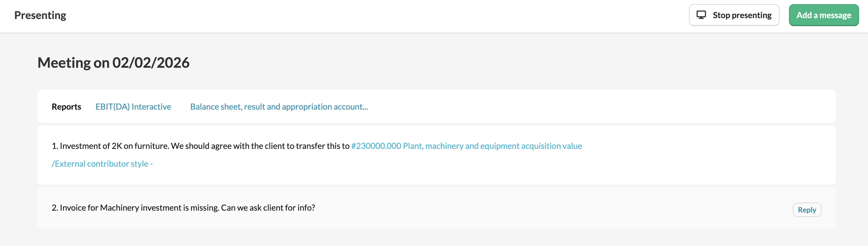Click the Reports label
This screenshot has width=868, height=246.
(66, 107)
